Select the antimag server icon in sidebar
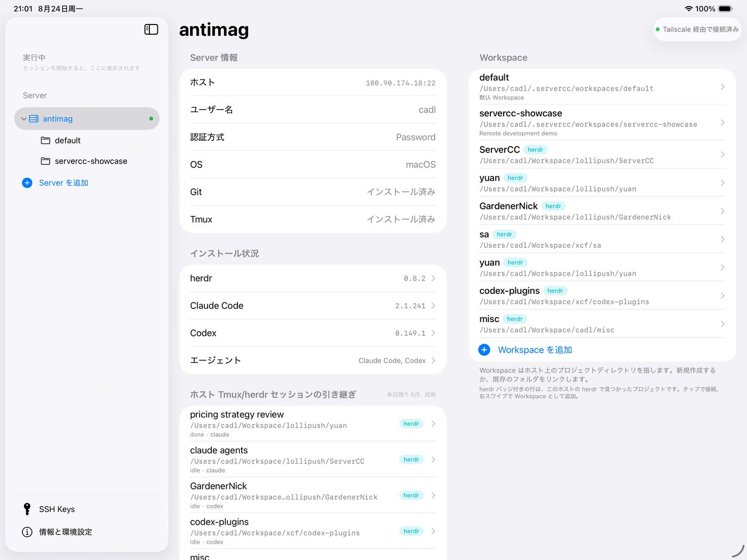The width and height of the screenshot is (747, 560). (34, 119)
